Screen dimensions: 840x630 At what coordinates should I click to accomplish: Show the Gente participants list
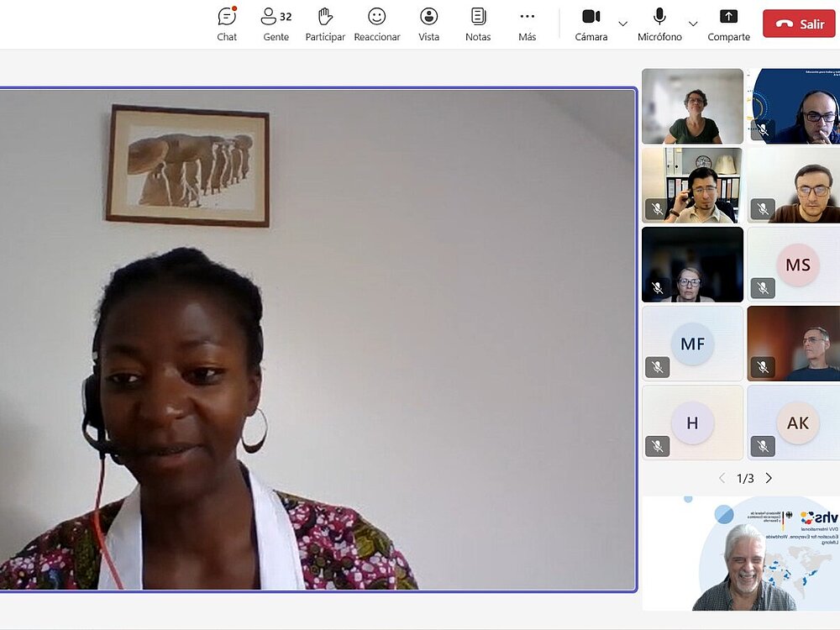(276, 24)
